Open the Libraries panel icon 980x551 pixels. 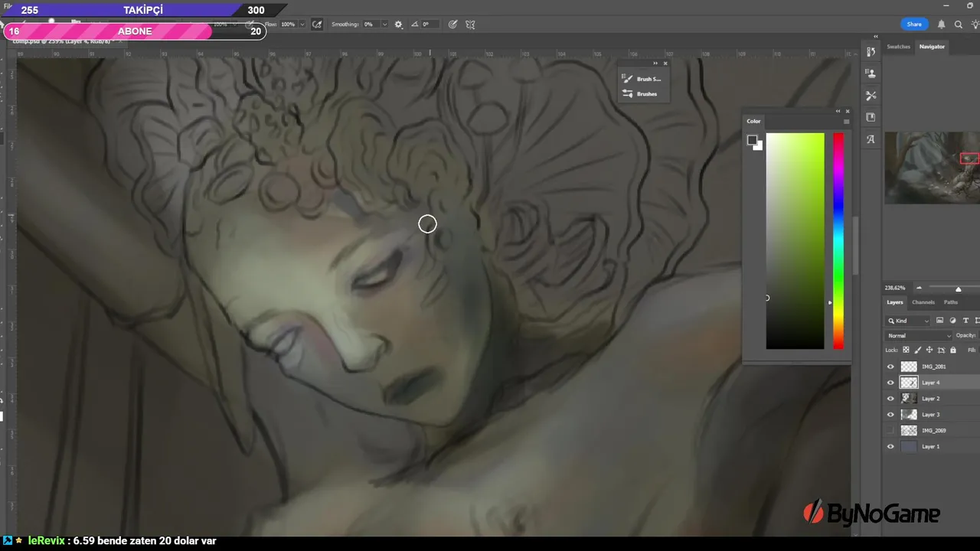click(871, 117)
